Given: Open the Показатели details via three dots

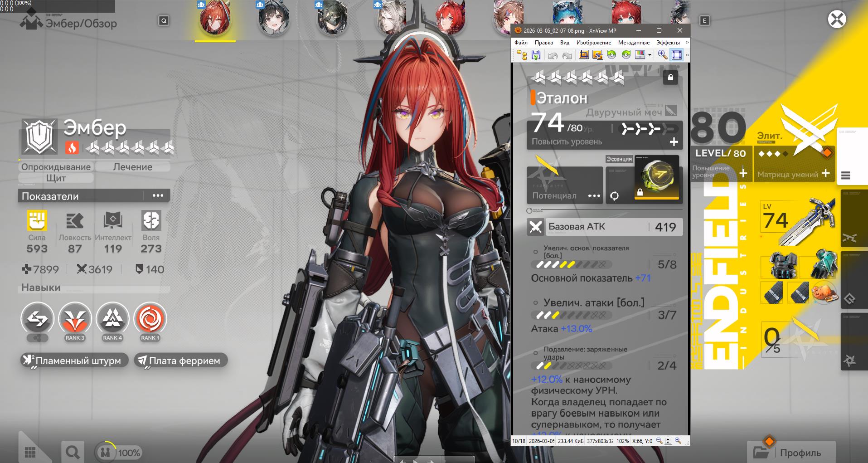Looking at the screenshot, I should (158, 196).
